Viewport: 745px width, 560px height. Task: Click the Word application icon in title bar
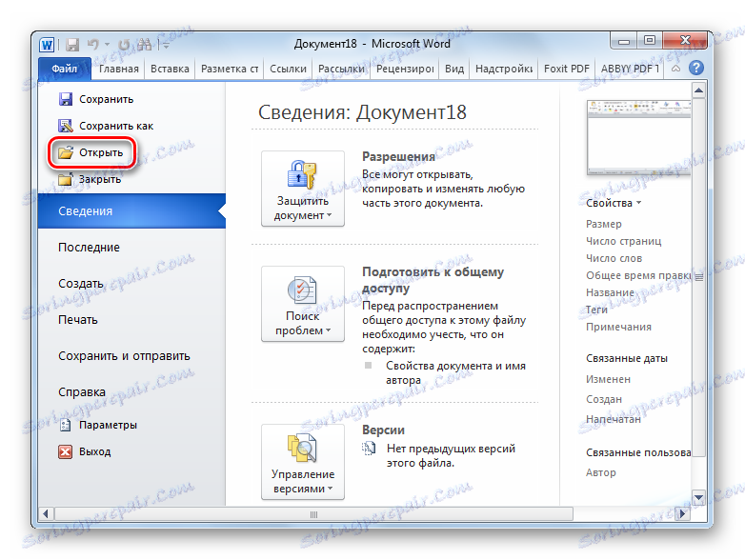[x=47, y=45]
